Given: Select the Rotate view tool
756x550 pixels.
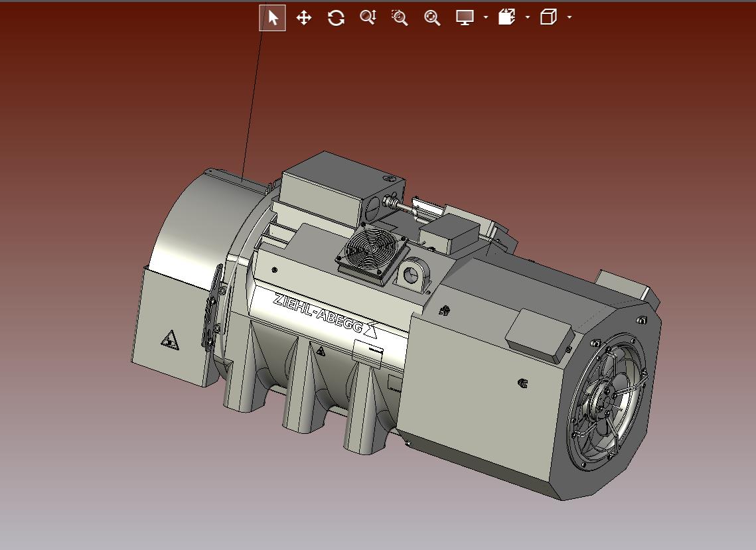Looking at the screenshot, I should tap(336, 18).
